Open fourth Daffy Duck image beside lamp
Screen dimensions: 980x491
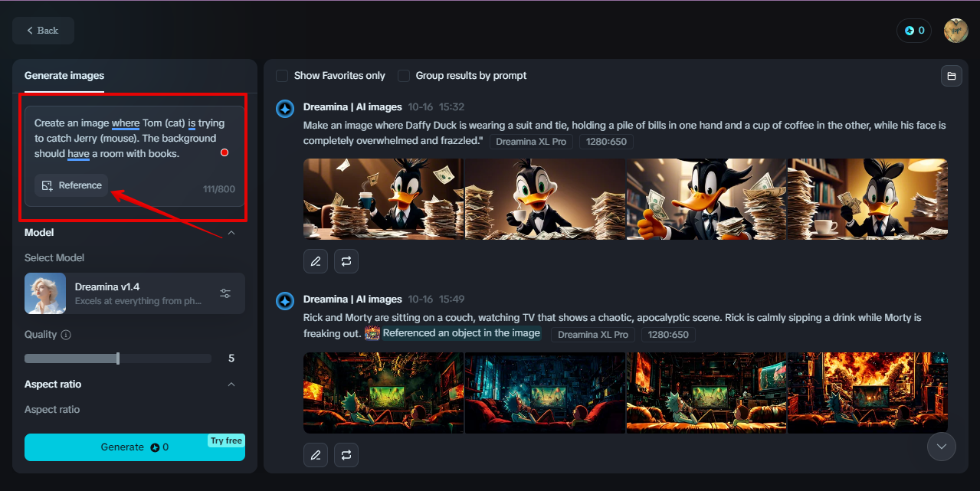click(x=867, y=199)
